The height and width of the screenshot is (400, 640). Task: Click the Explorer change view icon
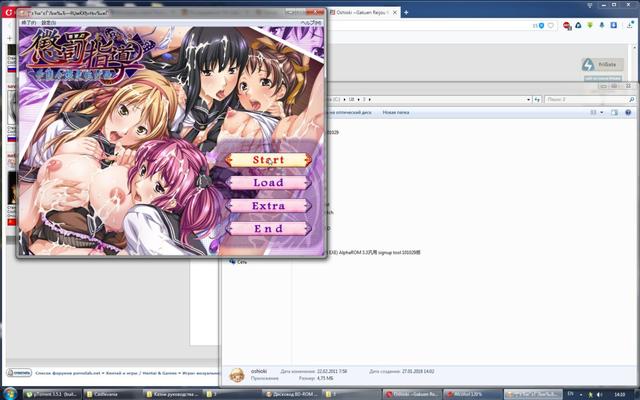[593, 112]
